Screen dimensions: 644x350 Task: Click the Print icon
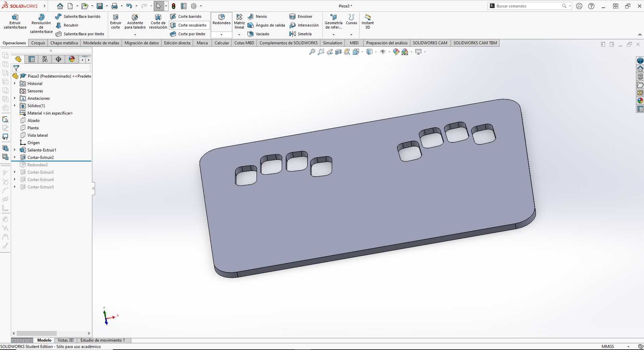pyautogui.click(x=114, y=6)
